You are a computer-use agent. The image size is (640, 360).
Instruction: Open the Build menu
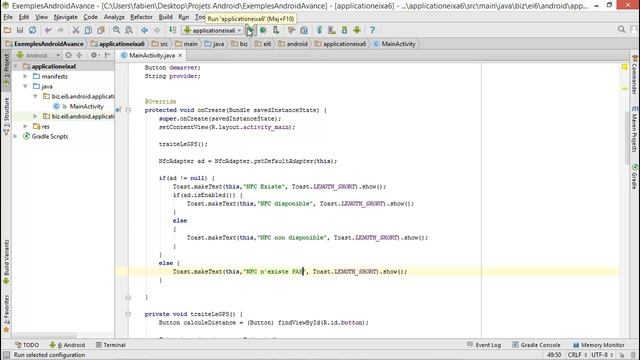coord(165,17)
